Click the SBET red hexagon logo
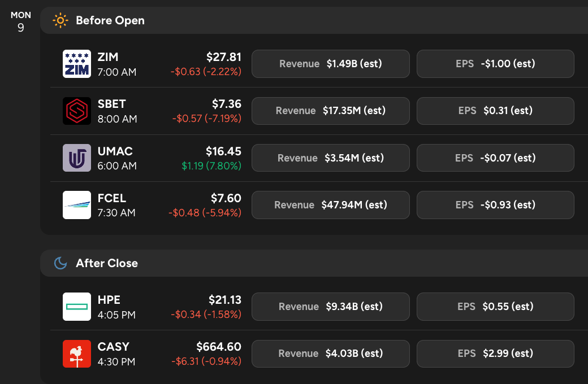This screenshot has width=588, height=384. coord(76,111)
